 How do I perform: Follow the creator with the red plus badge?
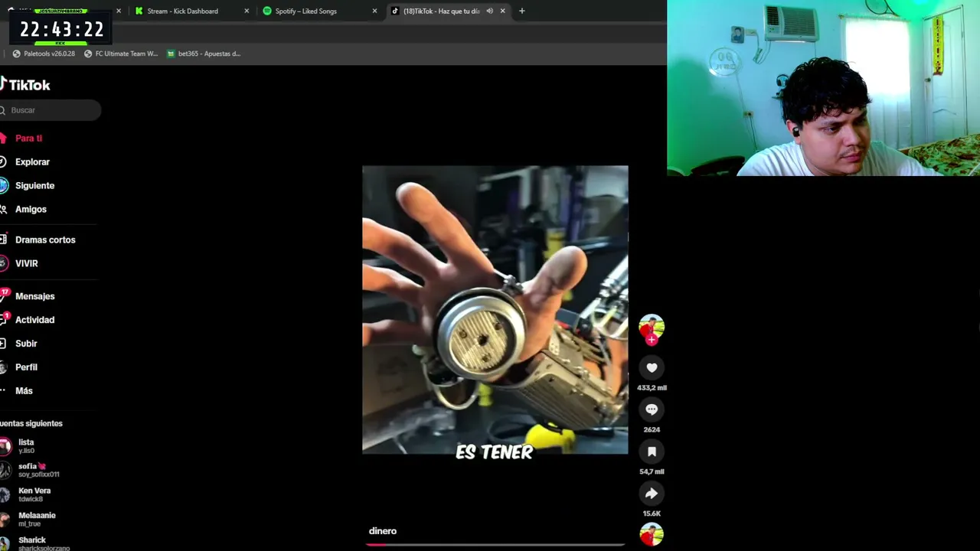point(652,340)
